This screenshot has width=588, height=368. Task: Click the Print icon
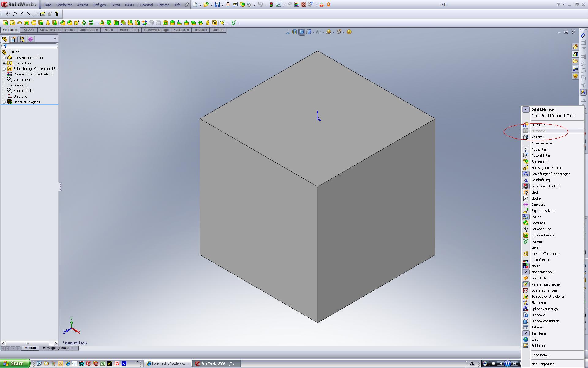coord(249,5)
